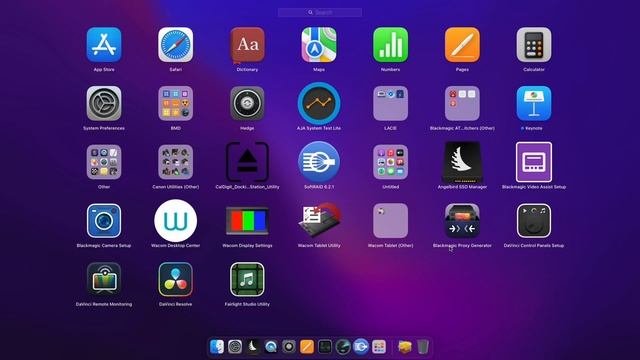The width and height of the screenshot is (640, 360).
Task: Launch CalDigit Docking Station Utility
Action: click(x=247, y=162)
